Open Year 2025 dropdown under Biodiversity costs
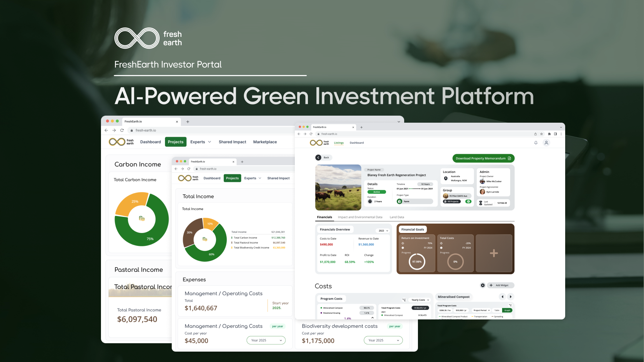This screenshot has height=362, width=644. (x=383, y=340)
